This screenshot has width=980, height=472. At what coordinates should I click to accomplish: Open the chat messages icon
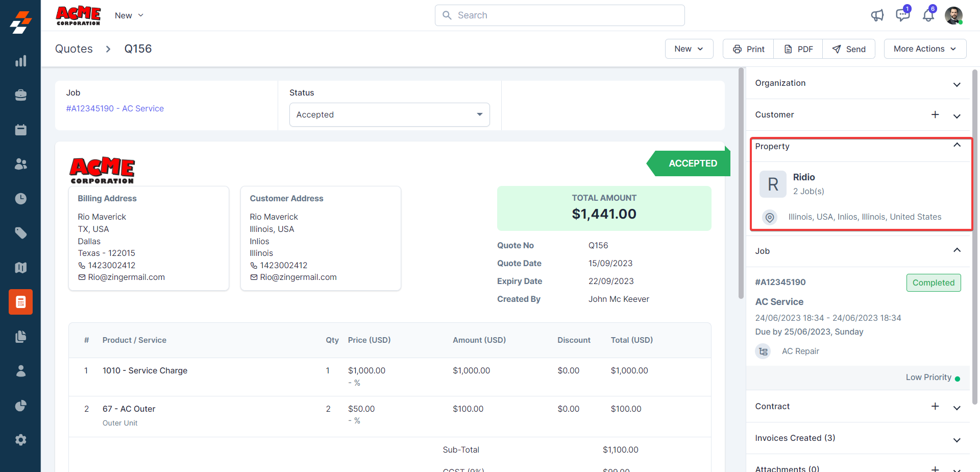tap(902, 15)
